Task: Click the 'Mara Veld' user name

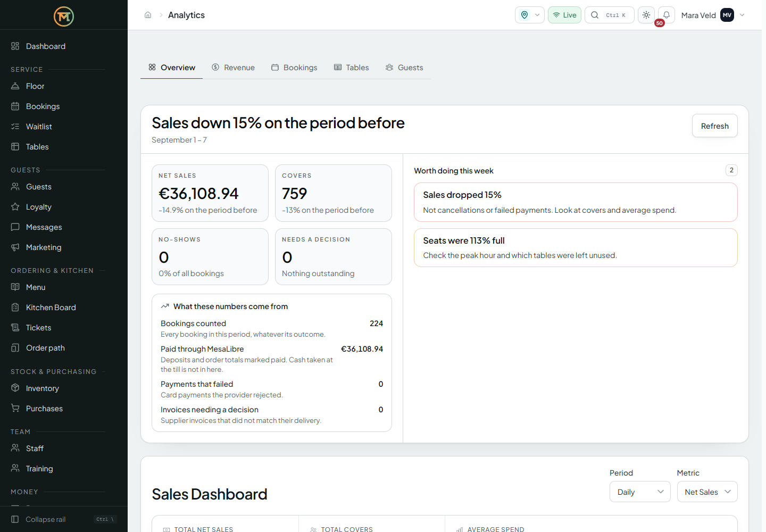Action: coord(698,15)
